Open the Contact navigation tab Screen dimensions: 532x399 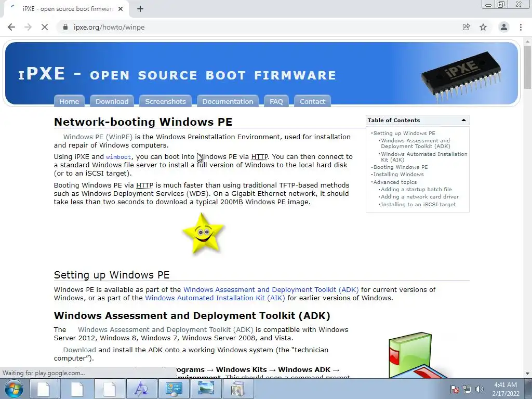[x=312, y=101]
